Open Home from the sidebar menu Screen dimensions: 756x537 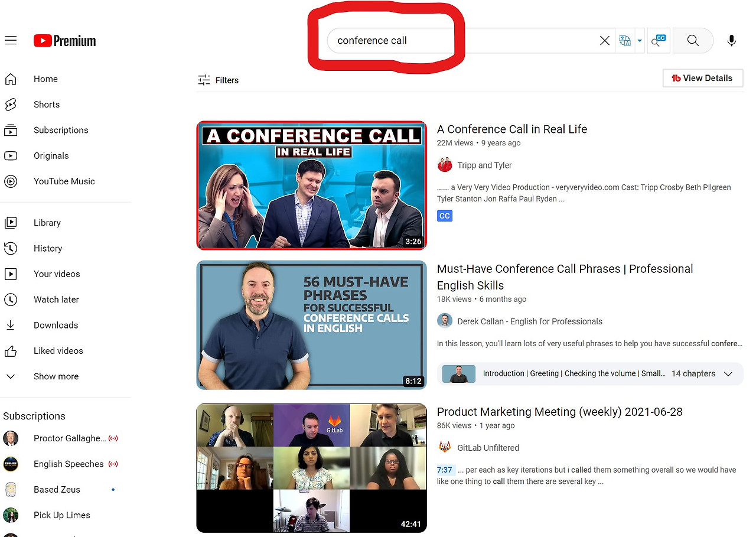pyautogui.click(x=45, y=79)
